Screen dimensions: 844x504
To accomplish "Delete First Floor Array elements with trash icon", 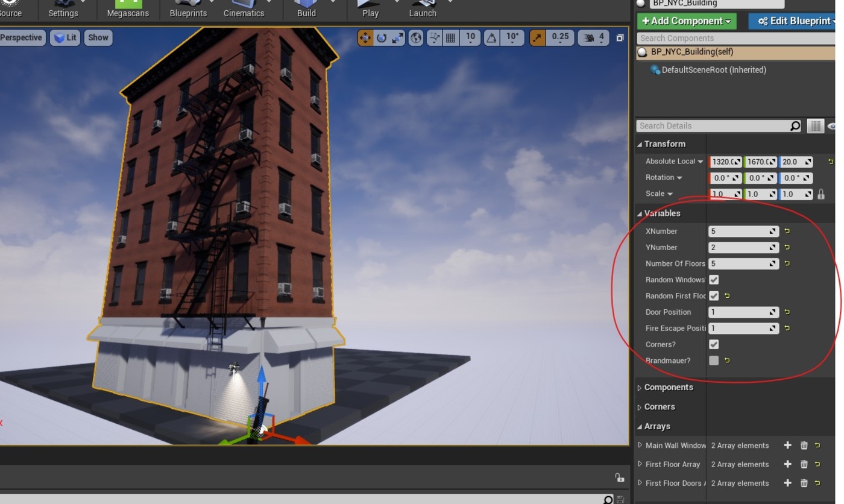I will 804,464.
